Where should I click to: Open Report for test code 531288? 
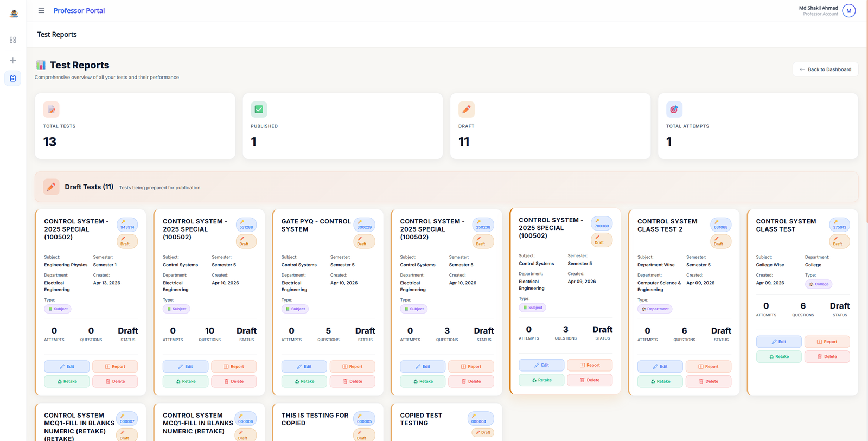point(234,367)
